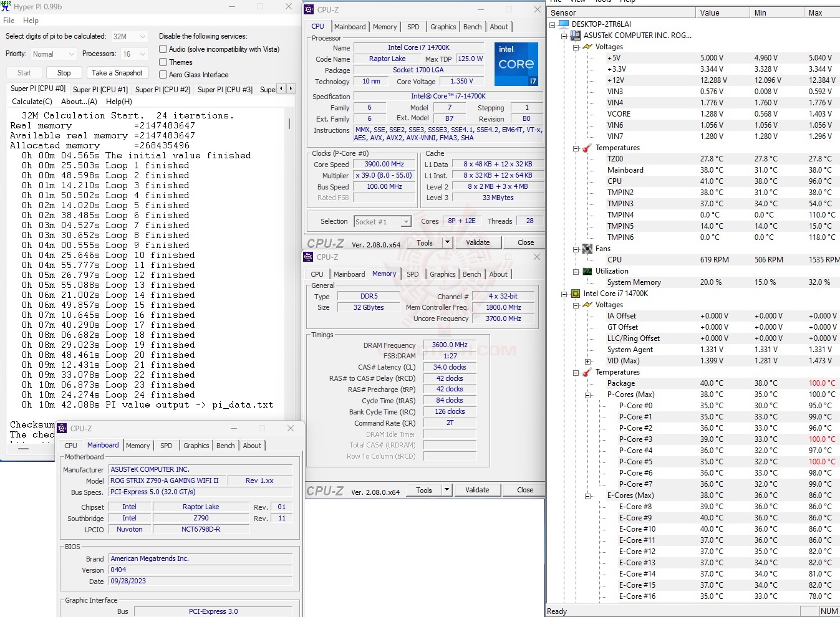
Task: Click the Temperatures thermometer icon under ASUSTeK
Action: pyautogui.click(x=587, y=148)
